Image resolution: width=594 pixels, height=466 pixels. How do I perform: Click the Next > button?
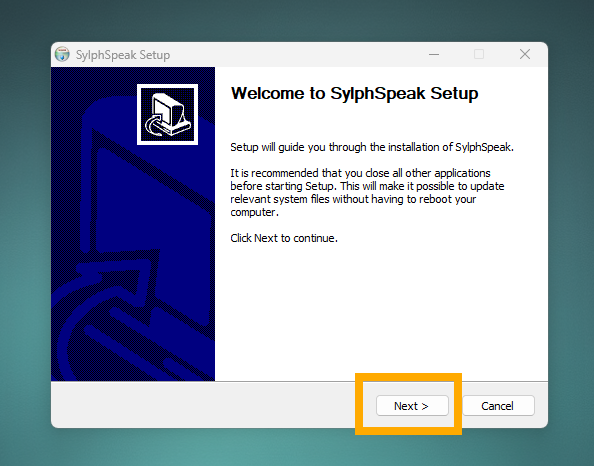[x=412, y=406]
